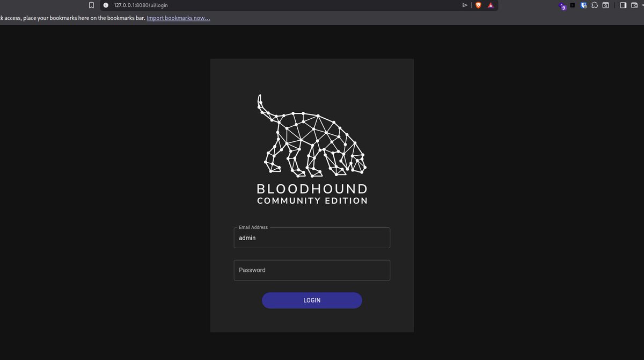Click the BloodHound dog logo
Screen dimensions: 644x360
pyautogui.click(x=312, y=135)
